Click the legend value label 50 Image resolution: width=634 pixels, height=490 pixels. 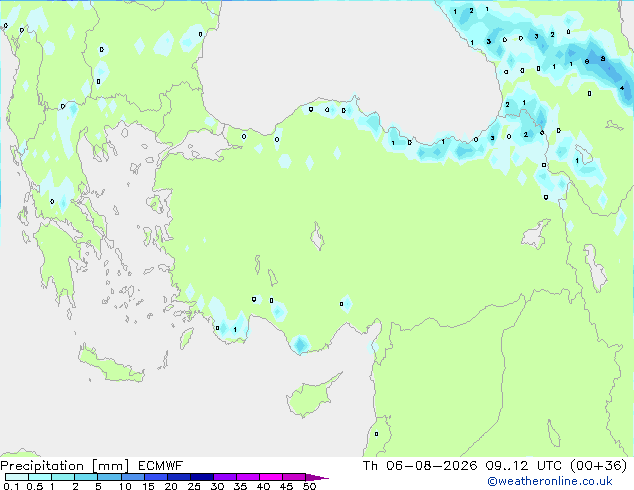point(309,486)
